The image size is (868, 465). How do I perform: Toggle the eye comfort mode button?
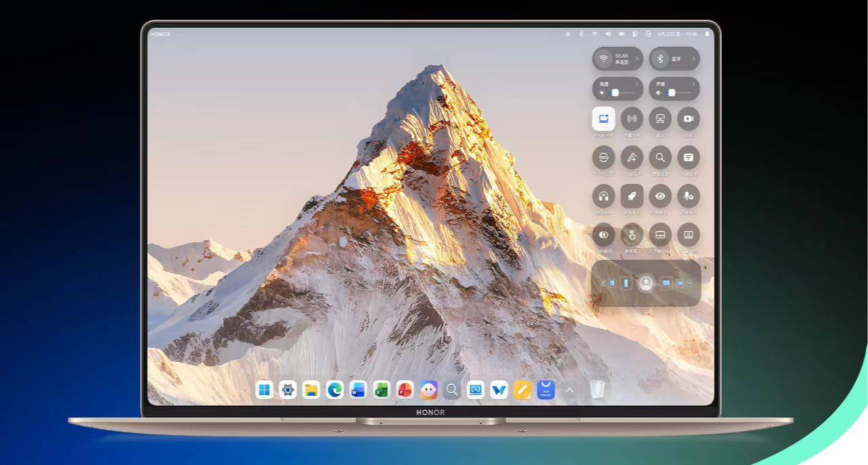pos(660,196)
